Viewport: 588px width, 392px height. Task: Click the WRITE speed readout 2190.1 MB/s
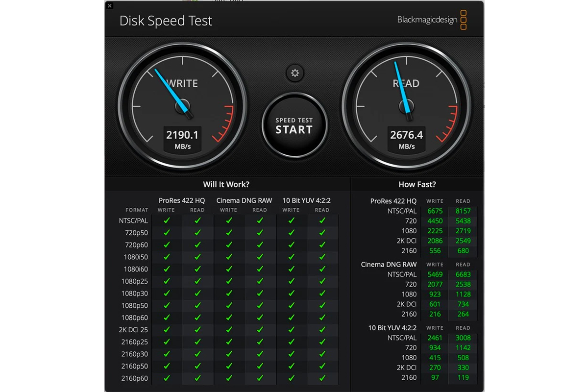[x=182, y=139]
